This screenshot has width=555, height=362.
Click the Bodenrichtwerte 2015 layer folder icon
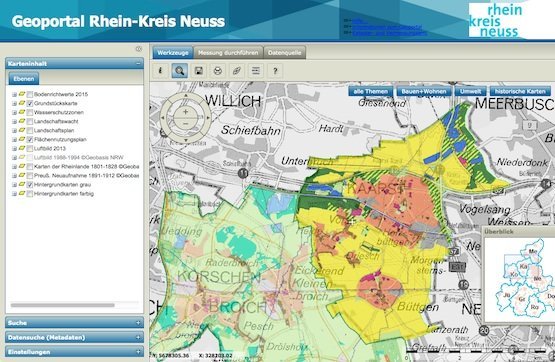[x=22, y=94]
